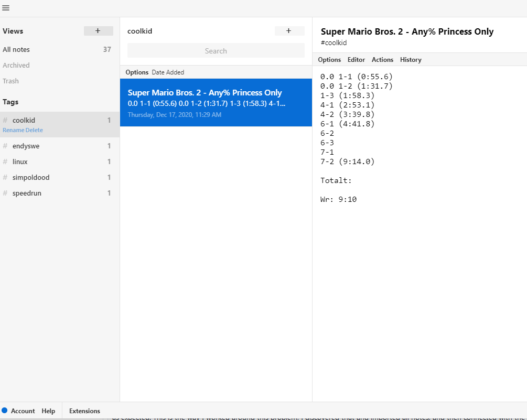Open the hamburger menu icon

[x=6, y=8]
